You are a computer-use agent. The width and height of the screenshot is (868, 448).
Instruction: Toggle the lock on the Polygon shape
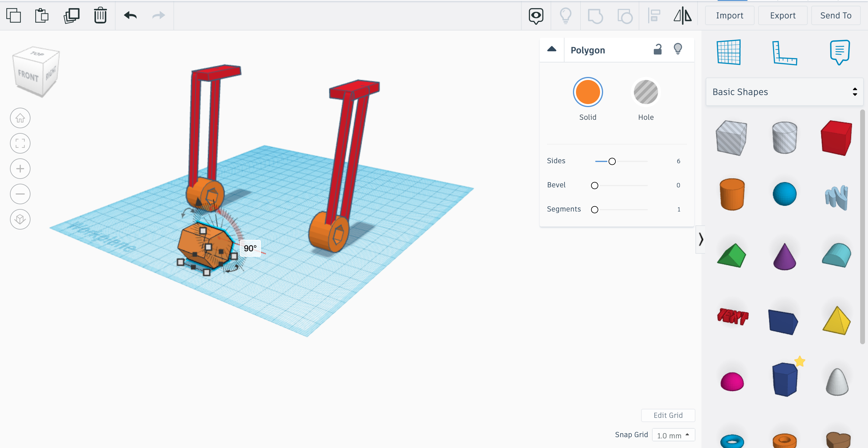pyautogui.click(x=657, y=49)
